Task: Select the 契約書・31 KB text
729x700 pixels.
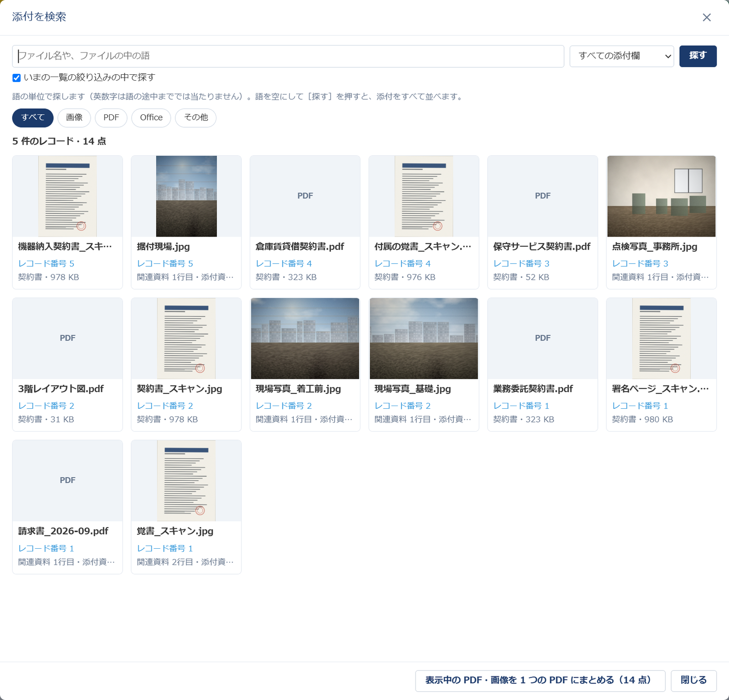Action: (46, 419)
